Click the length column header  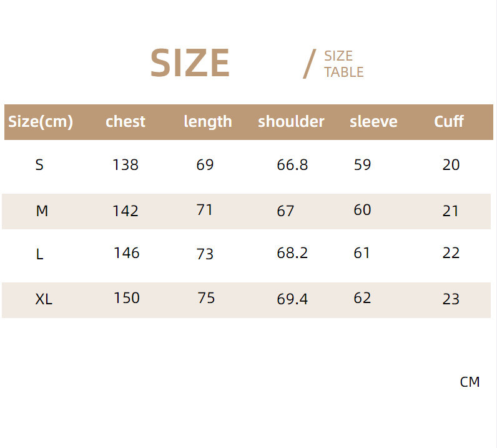208,121
